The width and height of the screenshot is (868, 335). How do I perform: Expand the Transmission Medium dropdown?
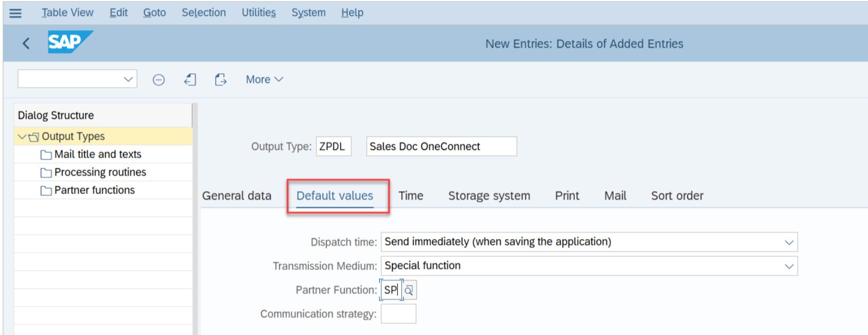789,266
